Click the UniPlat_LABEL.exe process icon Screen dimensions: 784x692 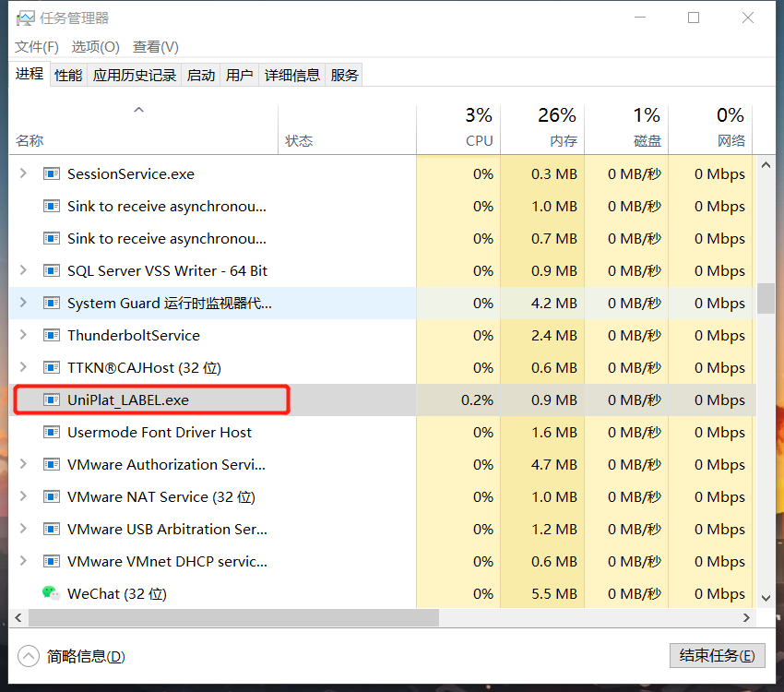pyautogui.click(x=52, y=400)
